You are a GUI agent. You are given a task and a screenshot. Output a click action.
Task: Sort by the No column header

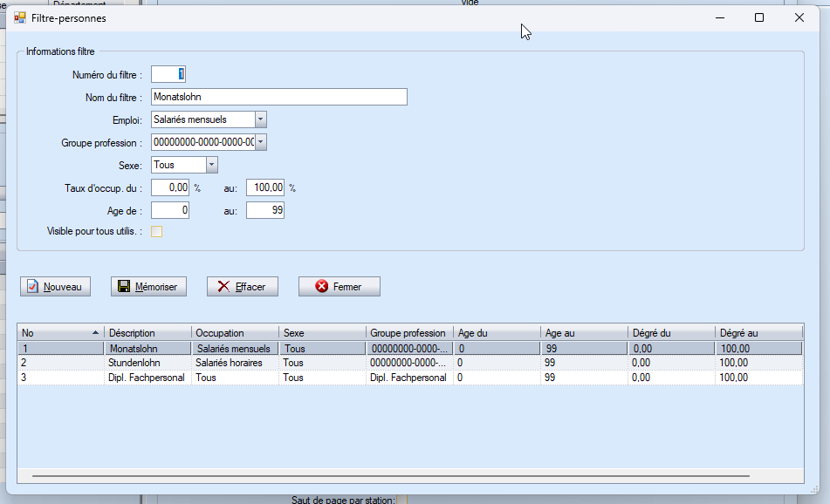point(59,333)
